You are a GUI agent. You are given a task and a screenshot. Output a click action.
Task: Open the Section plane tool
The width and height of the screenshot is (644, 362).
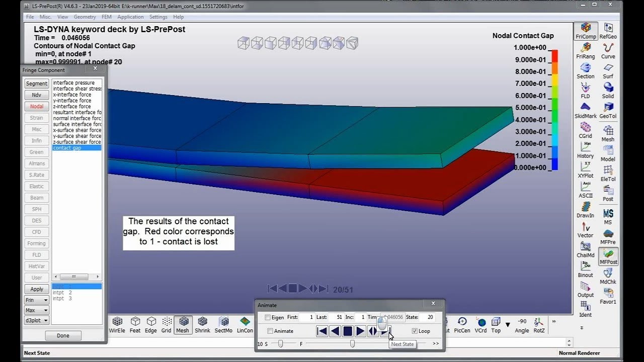pyautogui.click(x=586, y=70)
